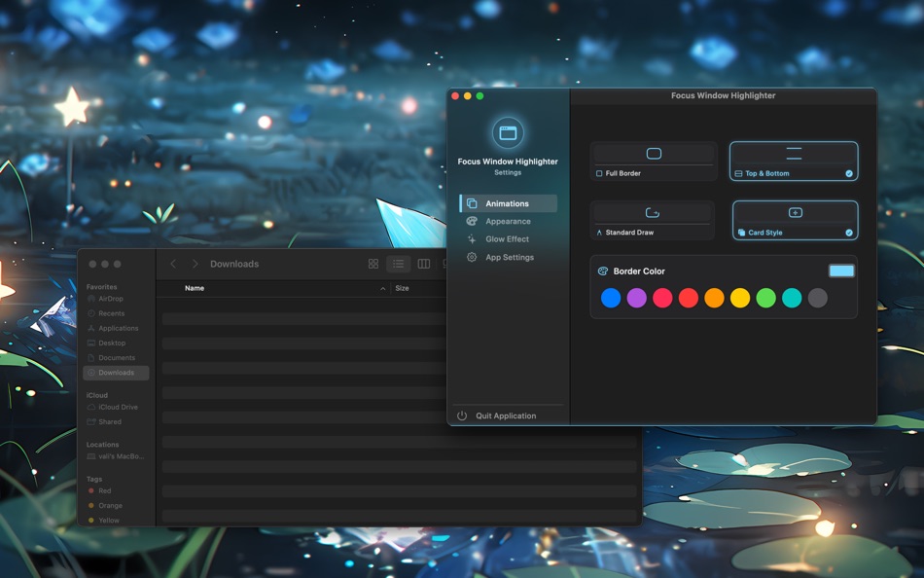Open the current border color well
The height and width of the screenshot is (578, 924).
pos(841,271)
